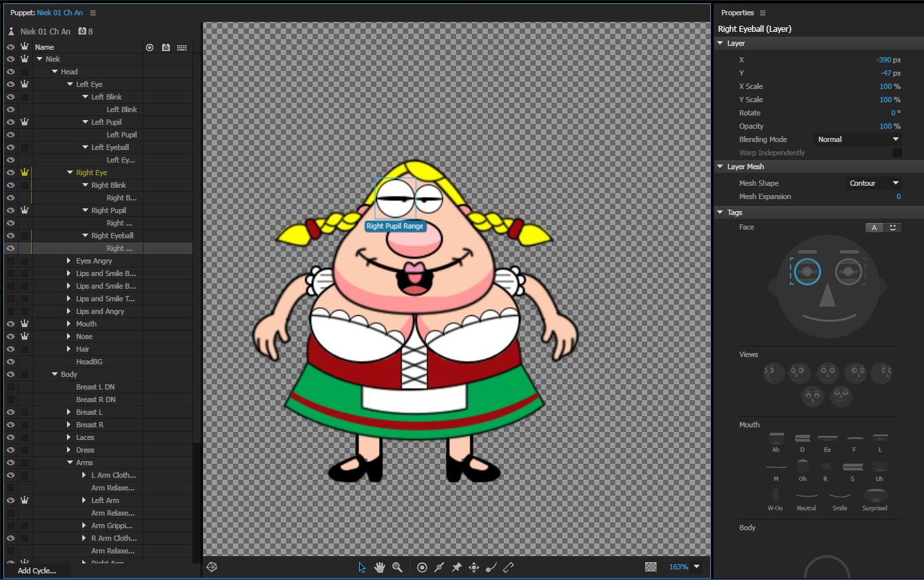This screenshot has width=924, height=580.
Task: Select the mouth curve in Face tags
Action: pyautogui.click(x=828, y=318)
